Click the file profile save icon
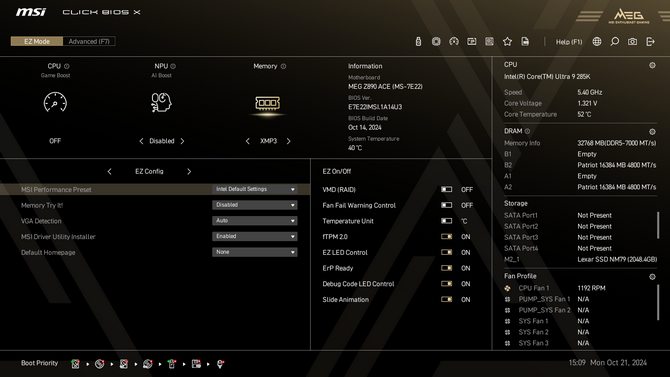Viewport: 670px width, 377px height. pos(525,41)
